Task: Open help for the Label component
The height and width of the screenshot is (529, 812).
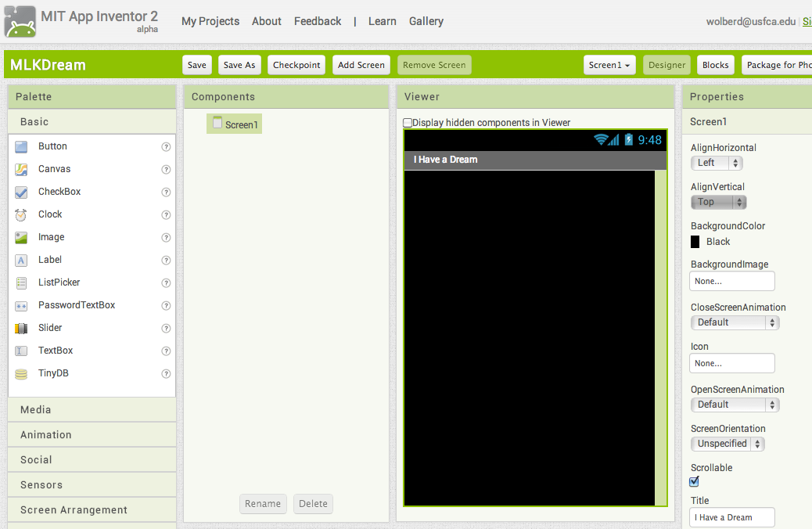Action: 166,260
